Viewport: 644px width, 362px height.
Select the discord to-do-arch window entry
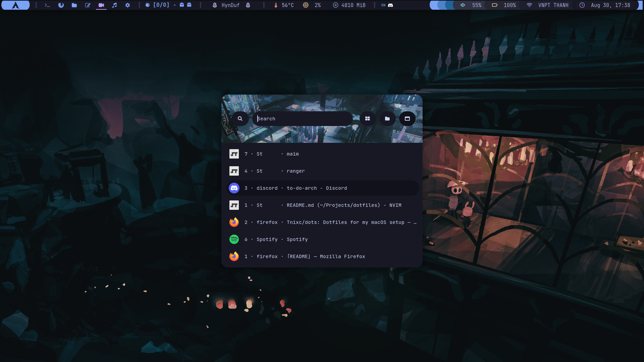coord(322,188)
